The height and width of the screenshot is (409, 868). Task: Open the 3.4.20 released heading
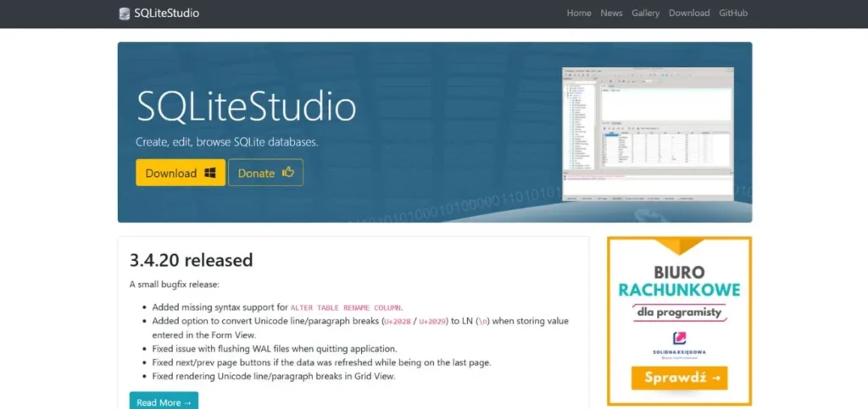pyautogui.click(x=191, y=260)
